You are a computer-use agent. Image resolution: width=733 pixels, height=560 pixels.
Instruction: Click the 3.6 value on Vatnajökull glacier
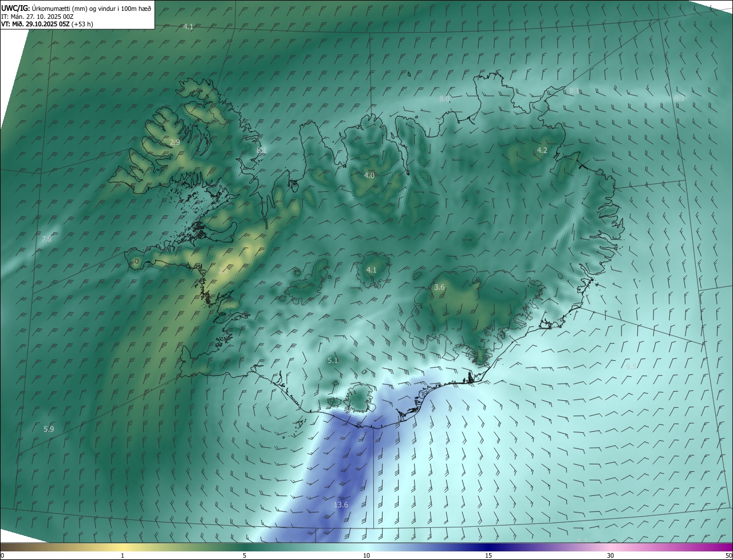tap(439, 287)
